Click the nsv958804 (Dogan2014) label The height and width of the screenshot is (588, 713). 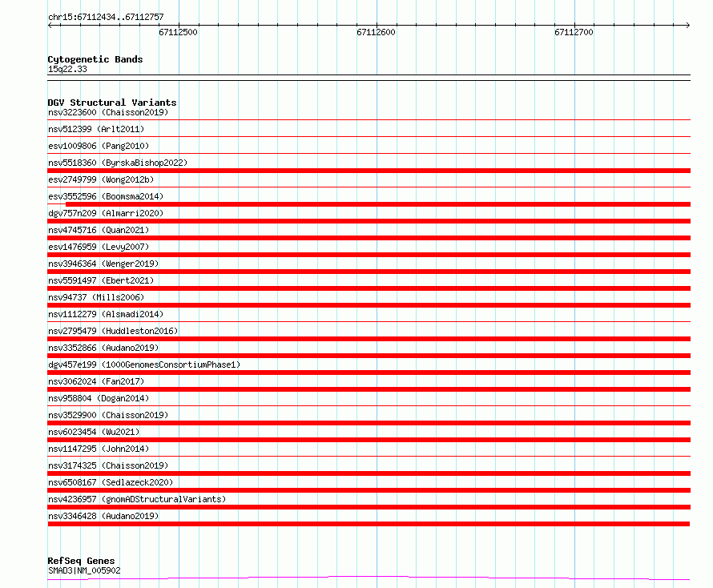[99, 398]
